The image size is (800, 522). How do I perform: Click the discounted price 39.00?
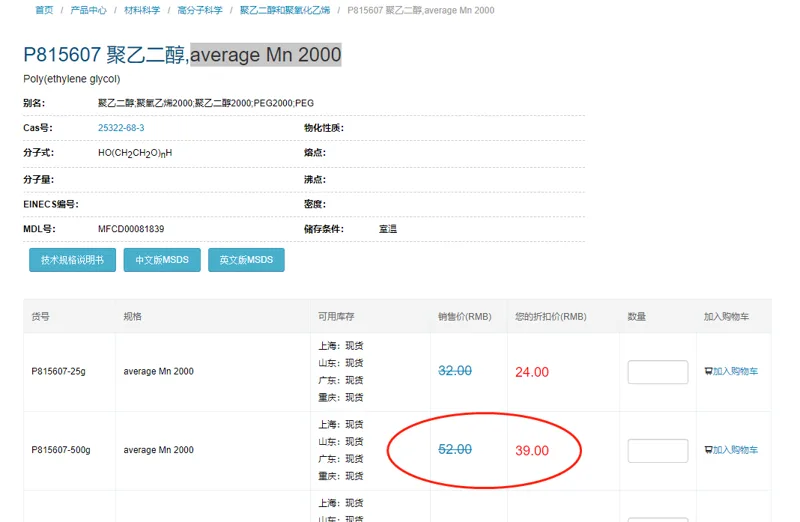coord(532,451)
